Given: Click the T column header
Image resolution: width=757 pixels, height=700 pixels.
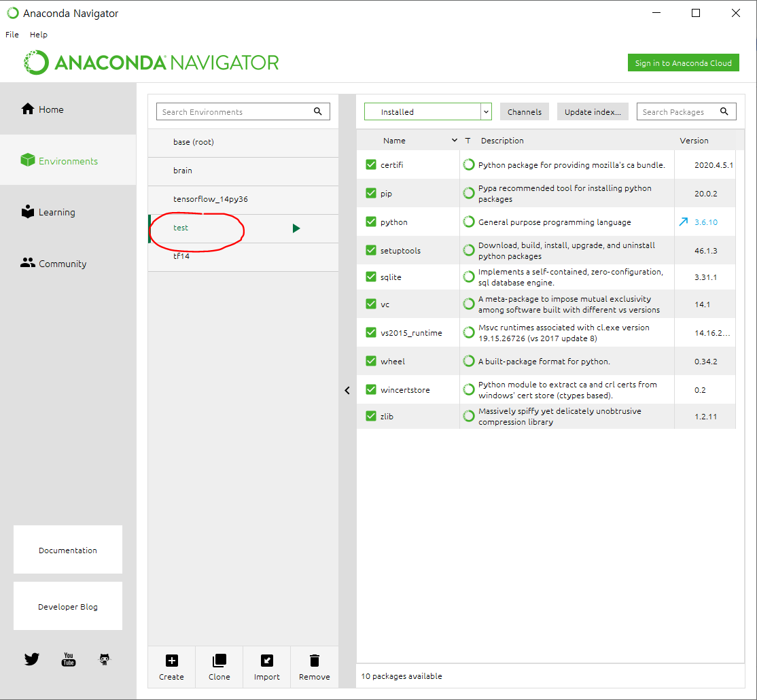Looking at the screenshot, I should pos(468,141).
